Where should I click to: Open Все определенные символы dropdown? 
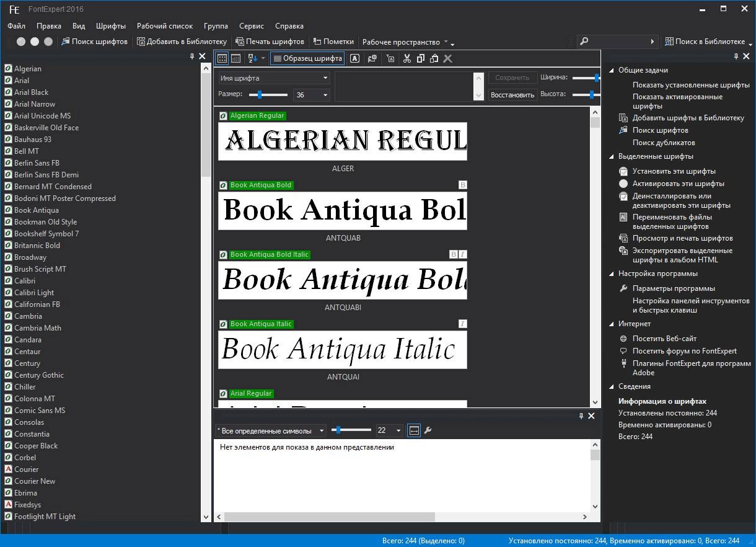pos(270,430)
